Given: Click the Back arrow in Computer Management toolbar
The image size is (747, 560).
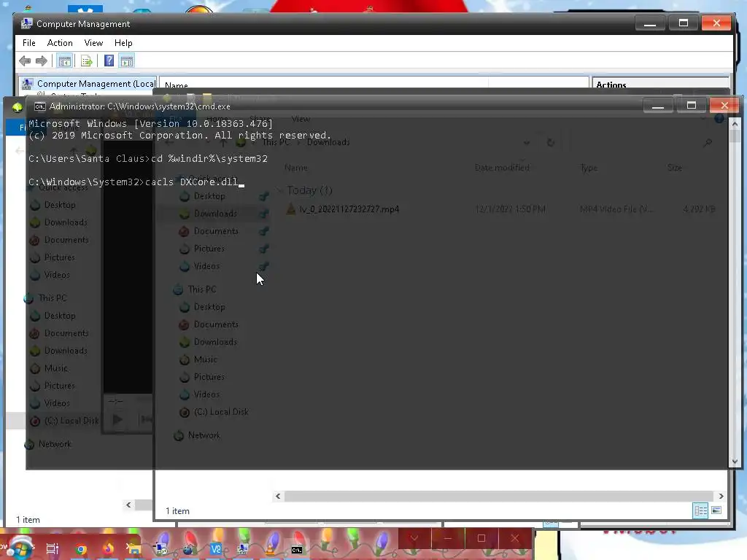Looking at the screenshot, I should [26, 61].
